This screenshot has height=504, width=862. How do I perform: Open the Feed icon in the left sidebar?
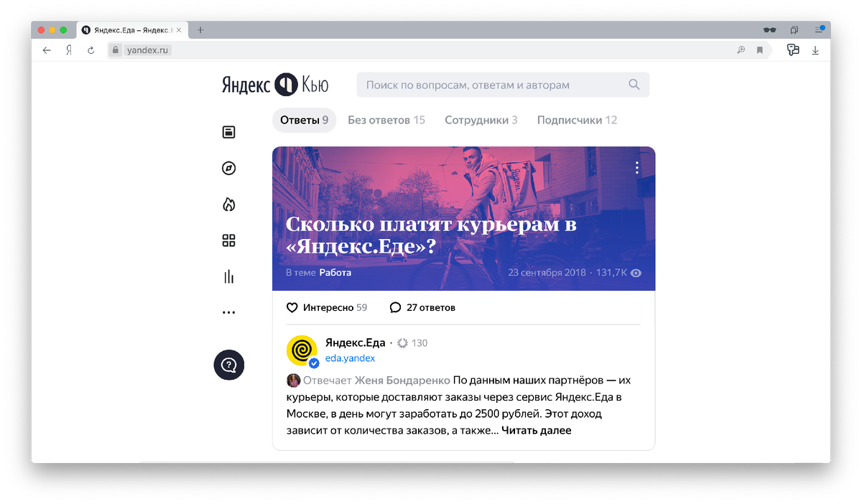[x=229, y=132]
